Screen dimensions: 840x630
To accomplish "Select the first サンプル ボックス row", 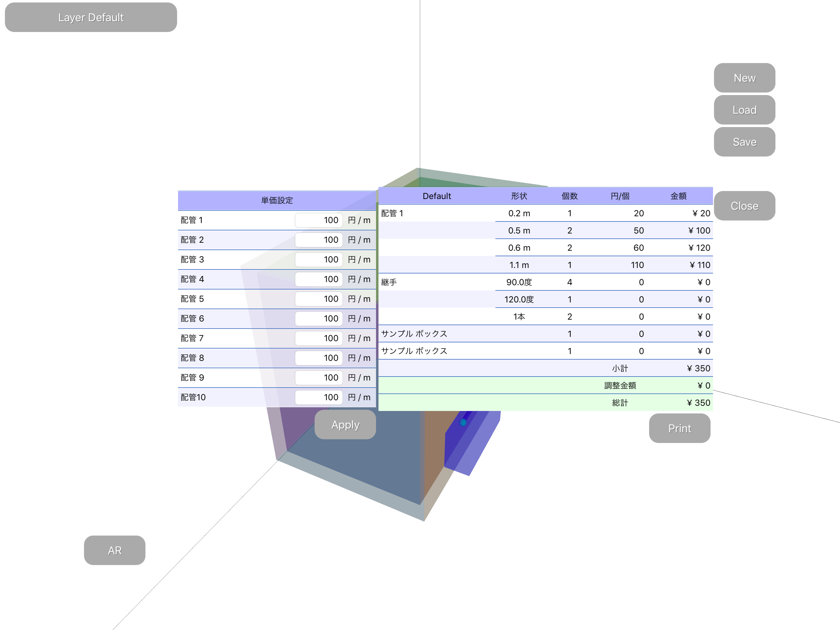I will coord(545,334).
